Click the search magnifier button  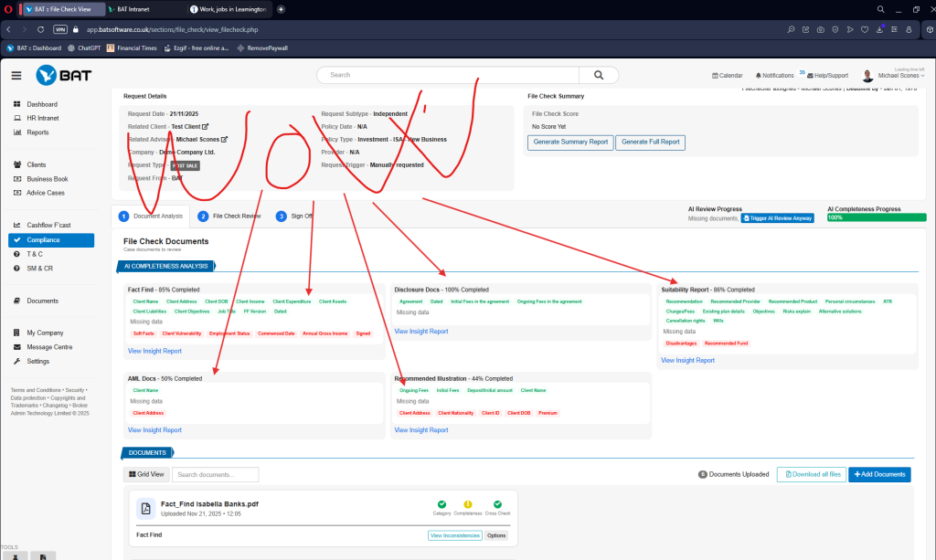point(599,75)
